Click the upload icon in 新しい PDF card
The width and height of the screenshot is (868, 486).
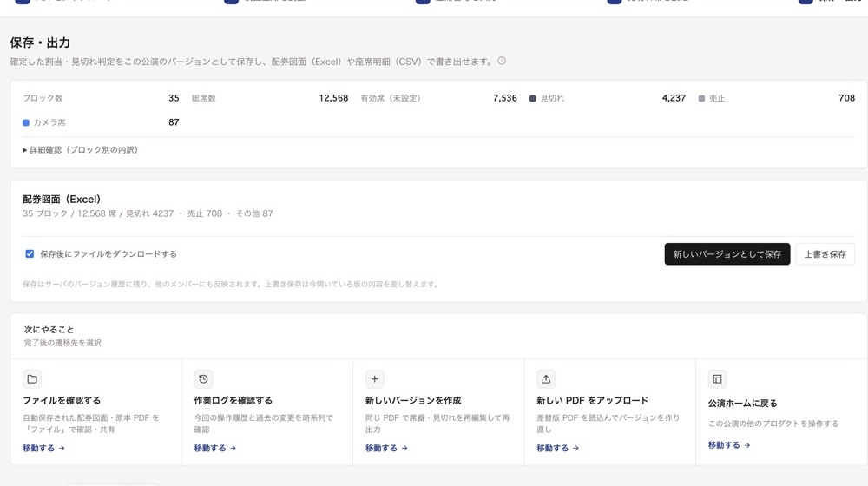click(546, 379)
